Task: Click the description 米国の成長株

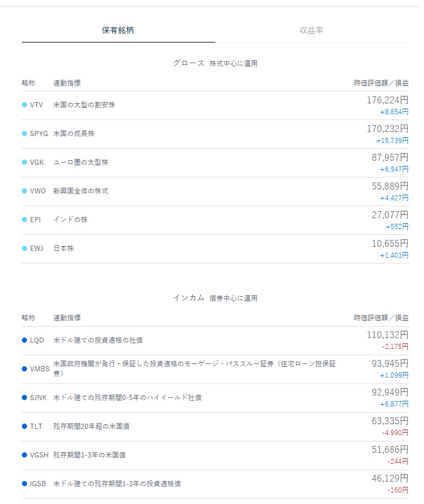Action: (x=74, y=133)
